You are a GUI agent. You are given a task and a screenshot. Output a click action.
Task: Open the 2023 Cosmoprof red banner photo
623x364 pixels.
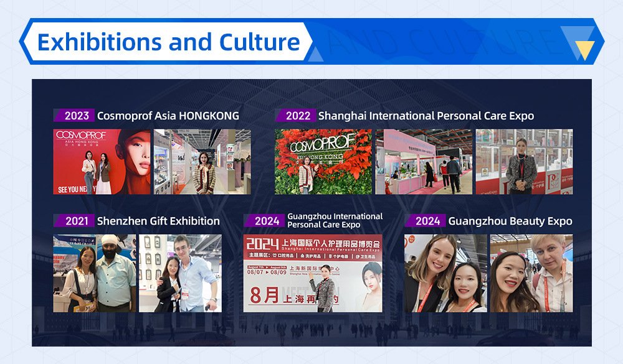coord(102,162)
